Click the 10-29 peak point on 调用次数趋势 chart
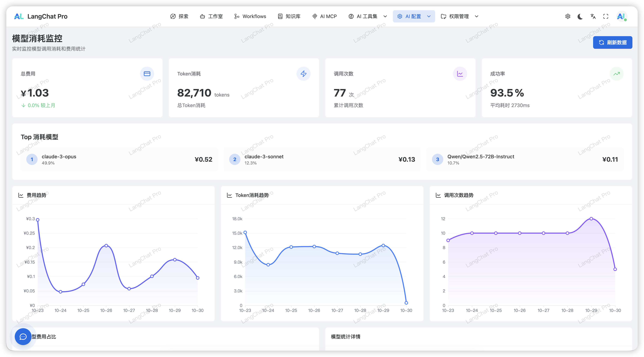Screen dimensions: 644x357 (591, 219)
